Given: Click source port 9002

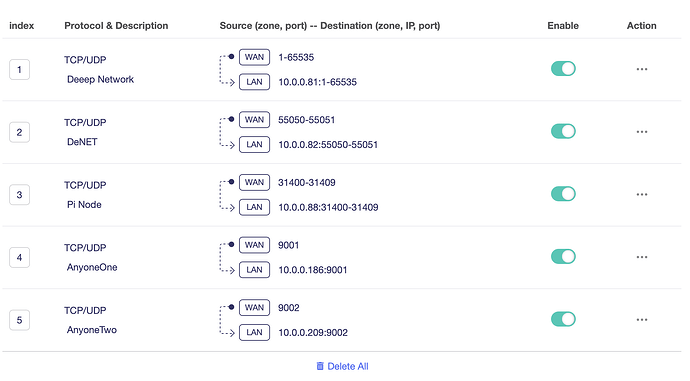Looking at the screenshot, I should (289, 308).
